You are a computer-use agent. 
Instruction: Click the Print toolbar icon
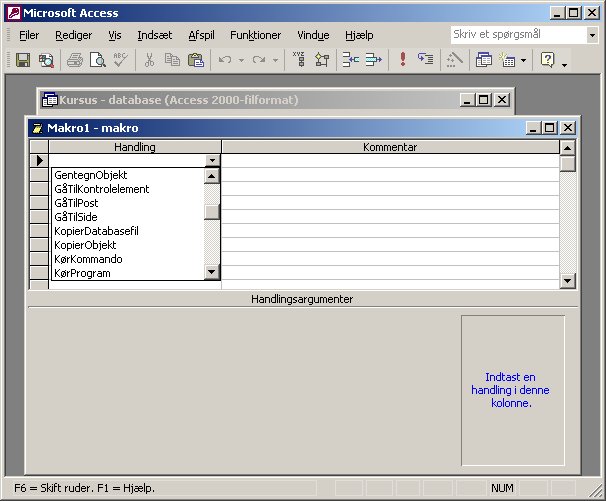tap(75, 60)
